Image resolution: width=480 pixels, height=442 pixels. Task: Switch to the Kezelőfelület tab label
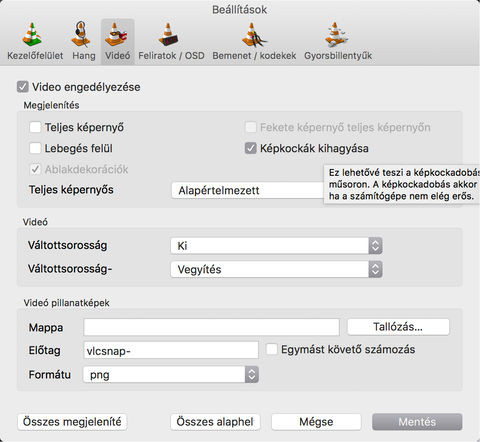pyautogui.click(x=35, y=56)
